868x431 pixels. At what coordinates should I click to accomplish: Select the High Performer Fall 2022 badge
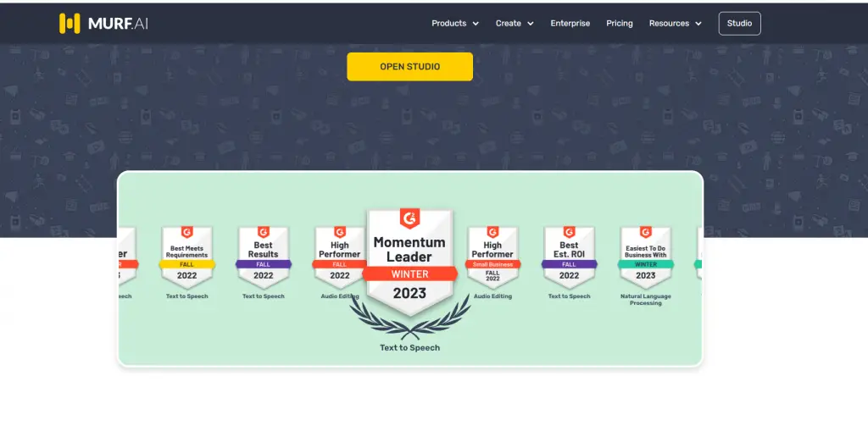pyautogui.click(x=339, y=257)
